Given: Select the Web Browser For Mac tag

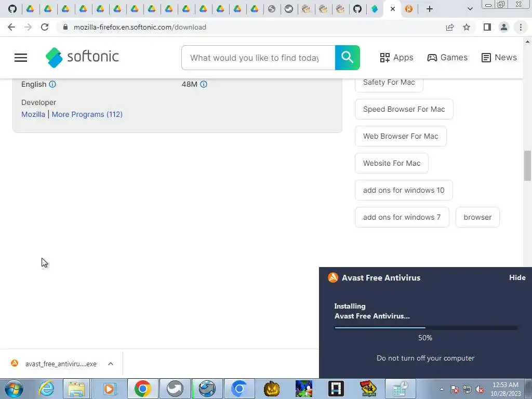Looking at the screenshot, I should click(401, 136).
